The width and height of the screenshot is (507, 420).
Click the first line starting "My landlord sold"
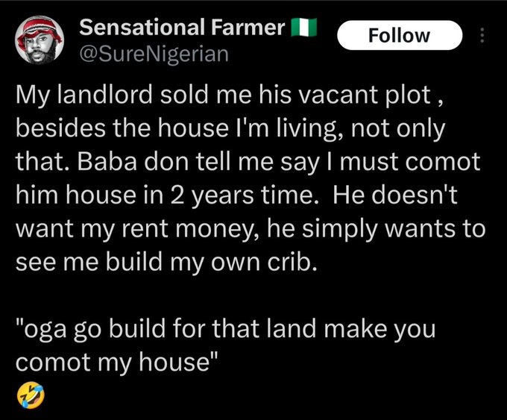click(229, 95)
